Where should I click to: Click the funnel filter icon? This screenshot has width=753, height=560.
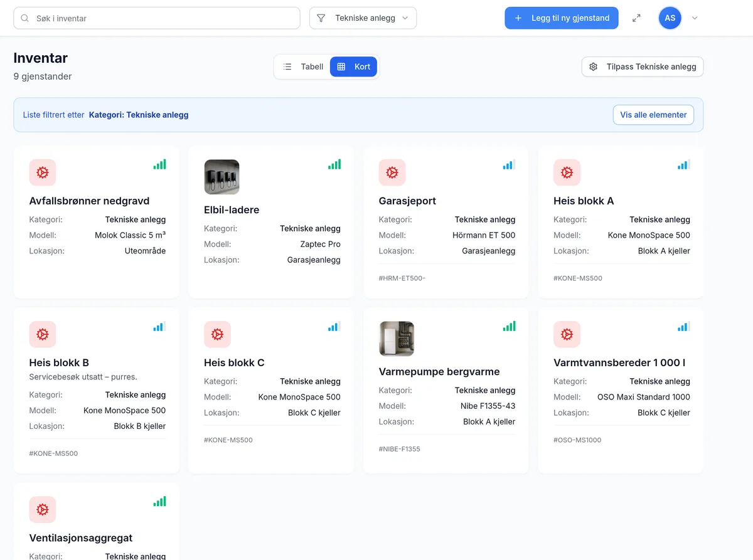321,18
